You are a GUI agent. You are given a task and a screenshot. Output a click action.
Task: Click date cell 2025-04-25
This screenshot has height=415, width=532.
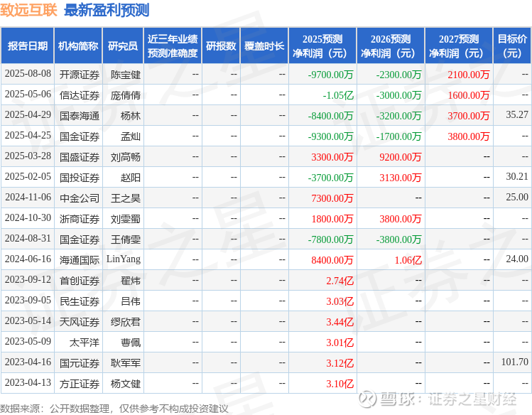pos(28,136)
